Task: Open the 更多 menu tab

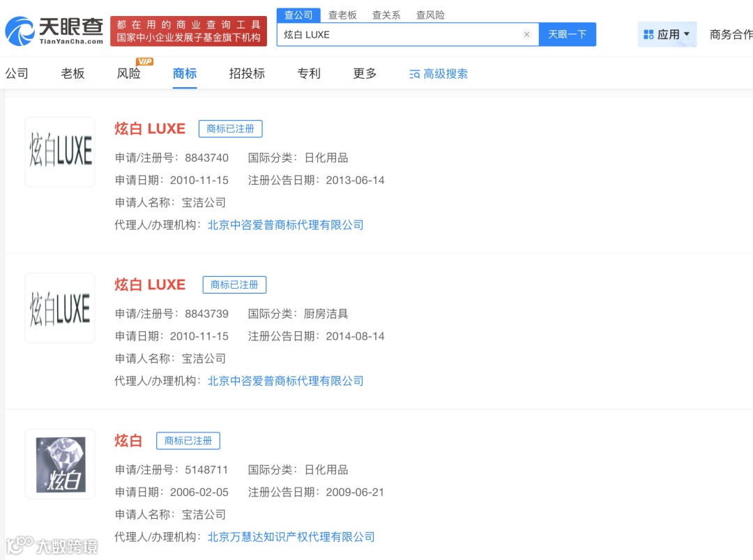Action: (x=365, y=73)
